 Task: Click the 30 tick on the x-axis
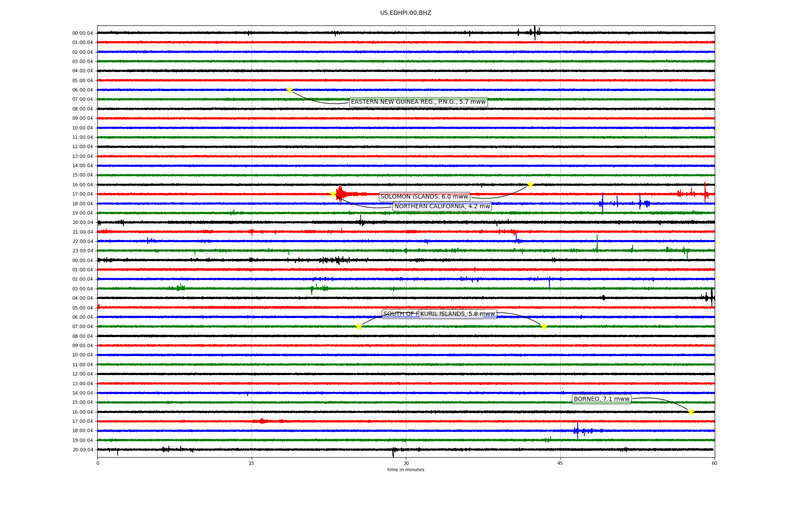(406, 463)
